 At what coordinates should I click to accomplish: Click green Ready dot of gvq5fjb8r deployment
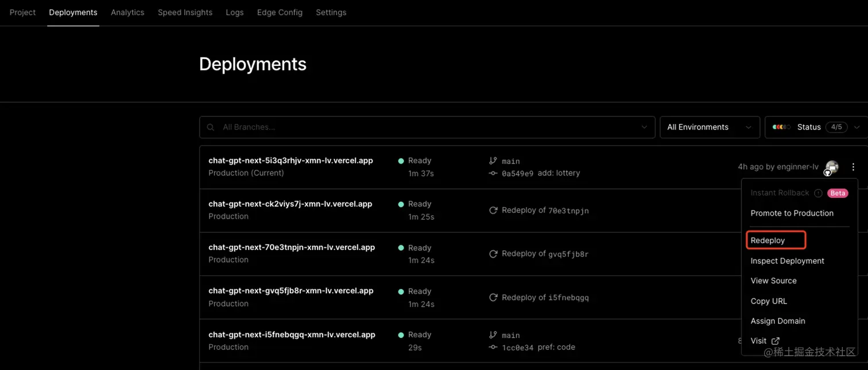pos(401,291)
